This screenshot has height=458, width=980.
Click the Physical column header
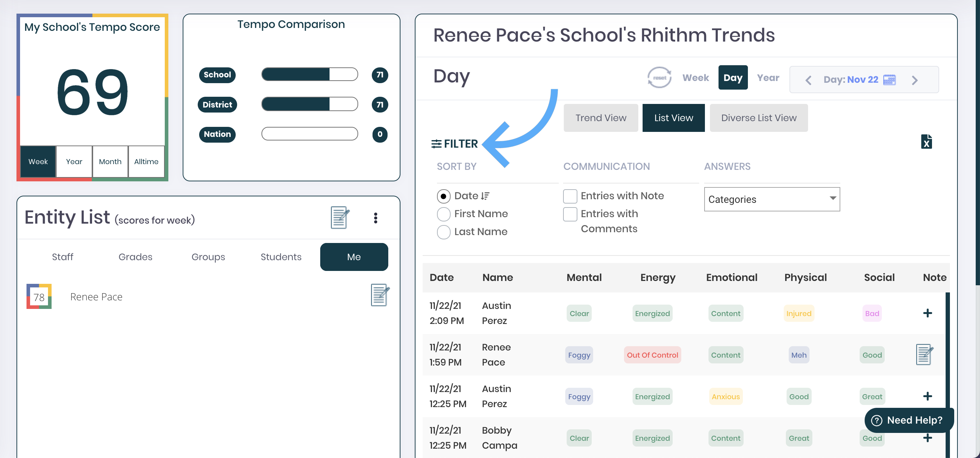pyautogui.click(x=805, y=278)
